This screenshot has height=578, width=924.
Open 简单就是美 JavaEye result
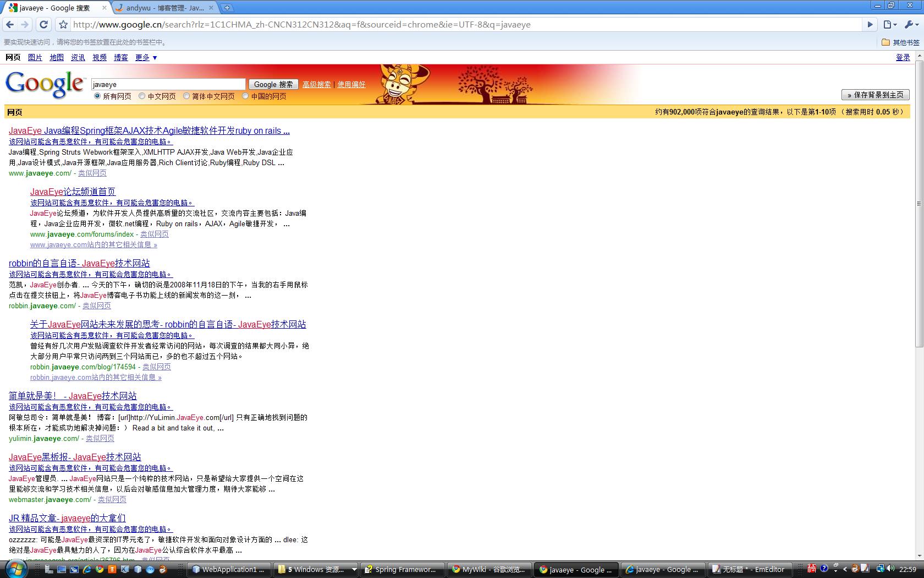[73, 396]
